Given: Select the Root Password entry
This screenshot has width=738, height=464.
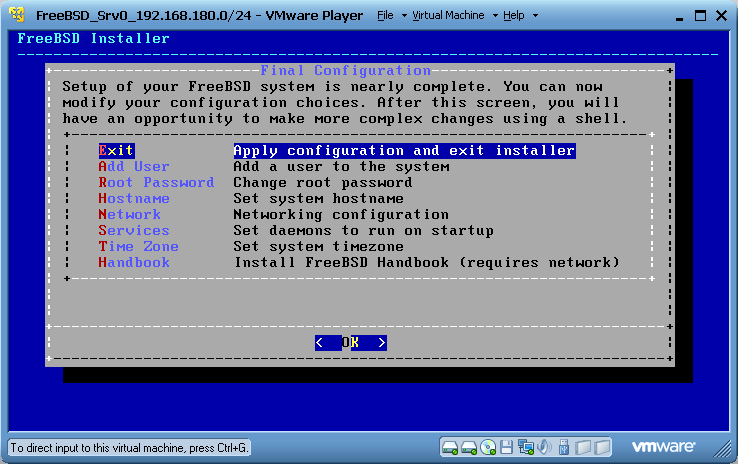Looking at the screenshot, I should pyautogui.click(x=156, y=183).
